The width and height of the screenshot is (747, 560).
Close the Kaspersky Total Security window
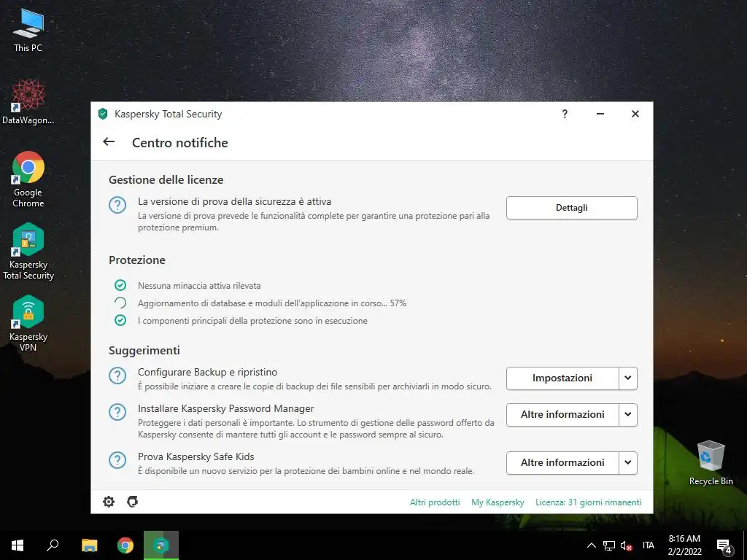pos(635,114)
